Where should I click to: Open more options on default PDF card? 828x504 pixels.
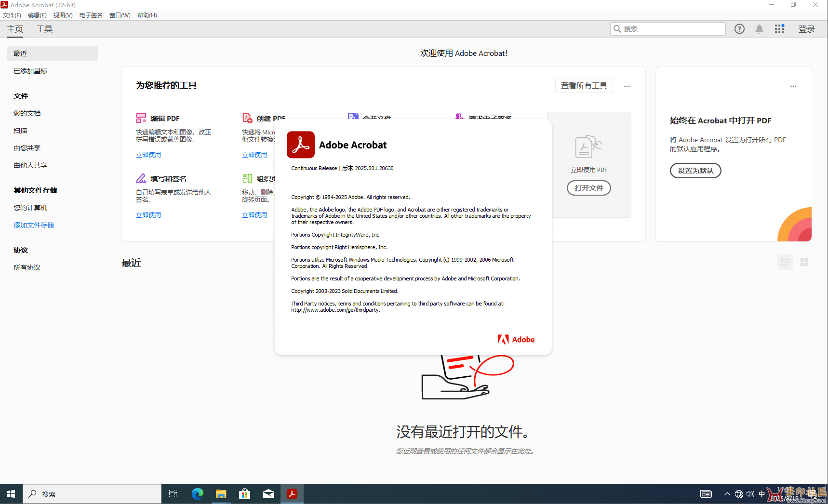(793, 86)
